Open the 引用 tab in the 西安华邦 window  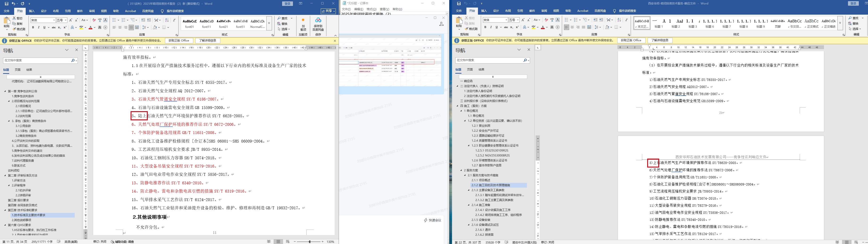tap(520, 11)
